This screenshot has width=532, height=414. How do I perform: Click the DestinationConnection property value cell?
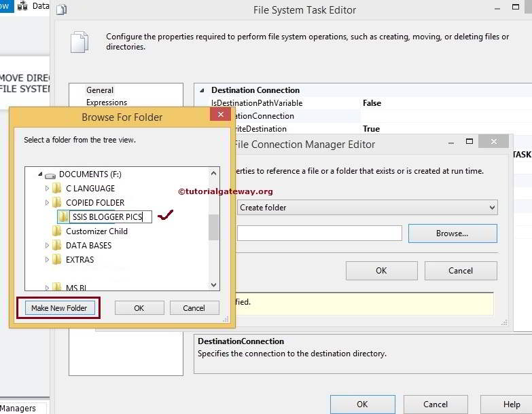click(x=446, y=116)
